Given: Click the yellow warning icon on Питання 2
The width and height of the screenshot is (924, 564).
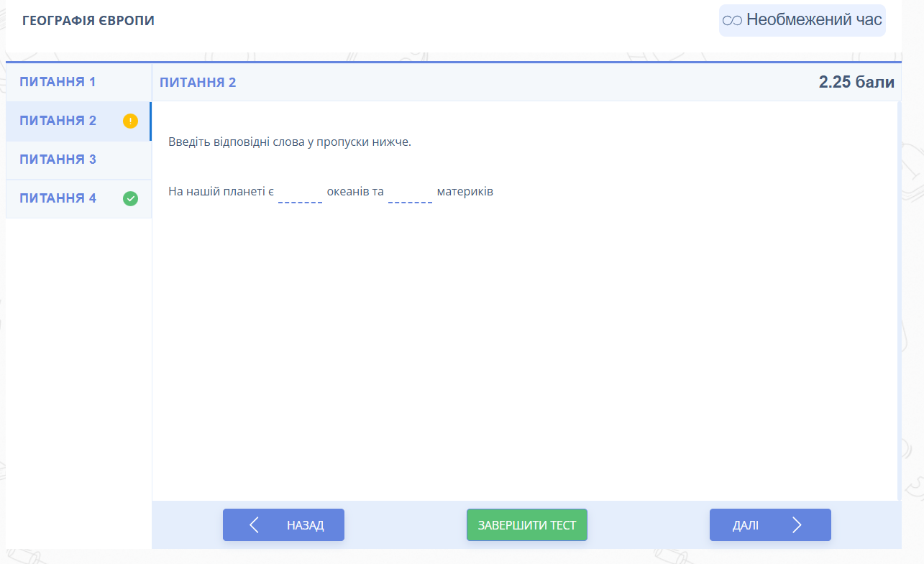Looking at the screenshot, I should click(130, 121).
